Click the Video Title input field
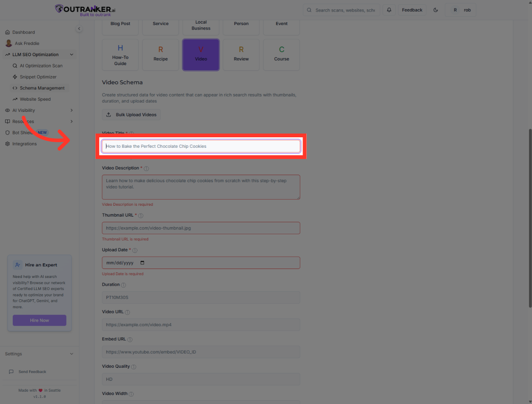532x404 pixels. [201, 146]
